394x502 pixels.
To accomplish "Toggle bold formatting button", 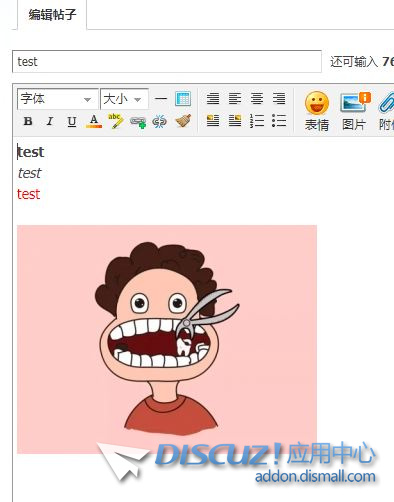I will (28, 121).
